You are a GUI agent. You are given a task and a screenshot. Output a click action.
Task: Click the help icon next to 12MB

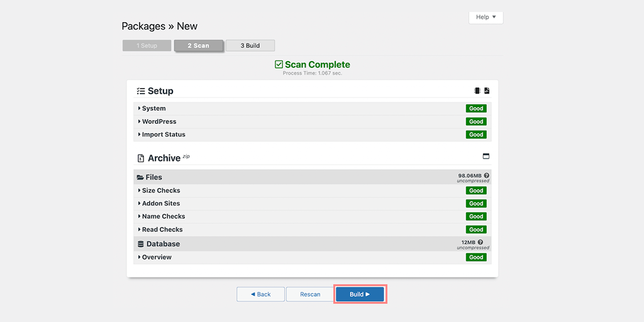pyautogui.click(x=480, y=242)
